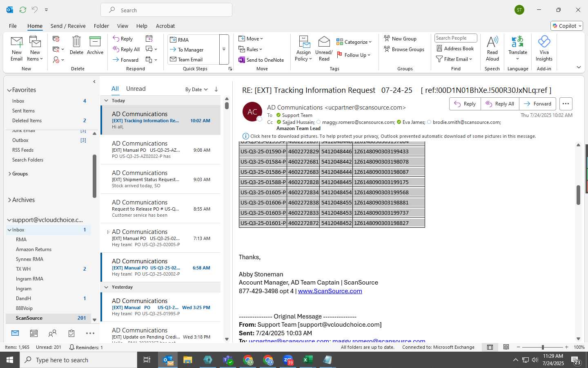Image resolution: width=588 pixels, height=368 pixels.
Task: Click the Search box at top
Action: click(x=167, y=10)
